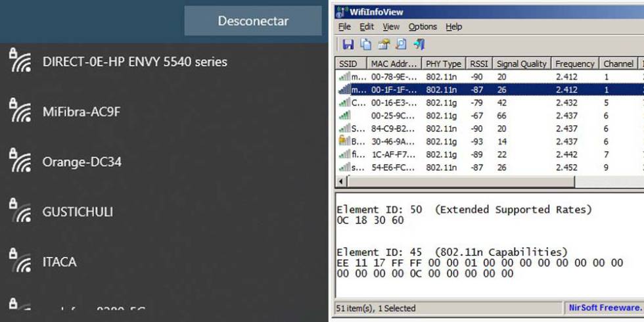Sort by the RSSI column header
This screenshot has height=322, width=644.
pyautogui.click(x=479, y=64)
